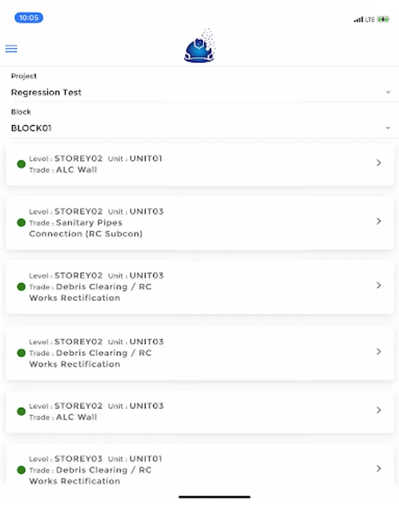Tap green status dot on Sanitary Pipes item
This screenshot has height=532, width=399.
coord(21,223)
